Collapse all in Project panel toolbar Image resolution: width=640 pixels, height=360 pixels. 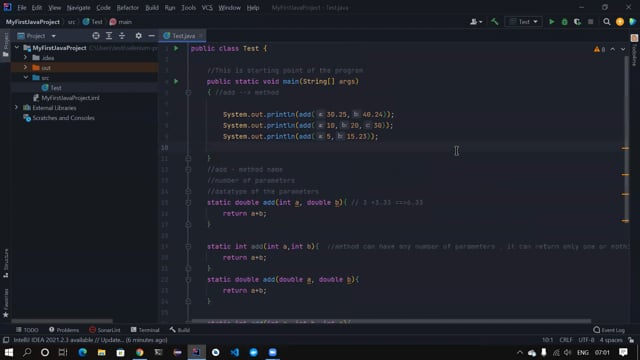122,36
